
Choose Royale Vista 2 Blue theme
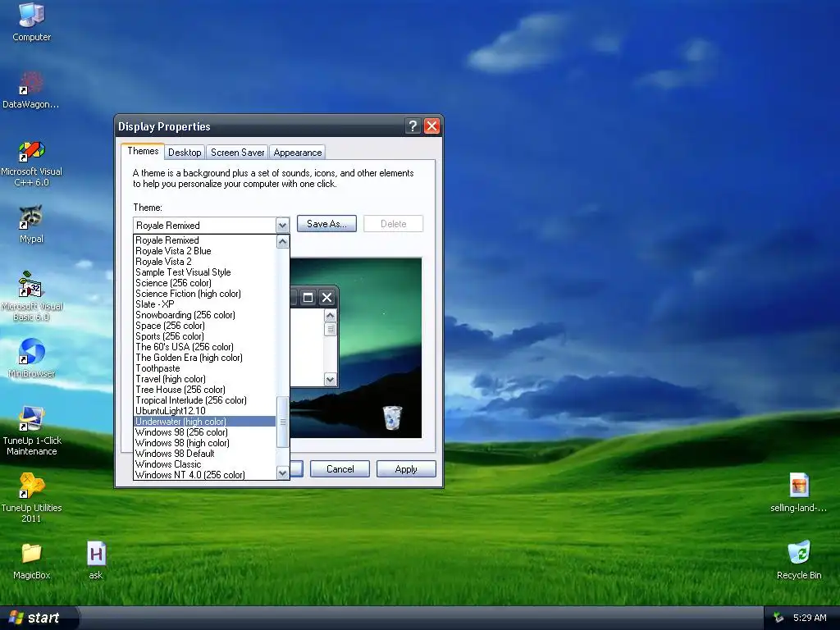tap(204, 251)
